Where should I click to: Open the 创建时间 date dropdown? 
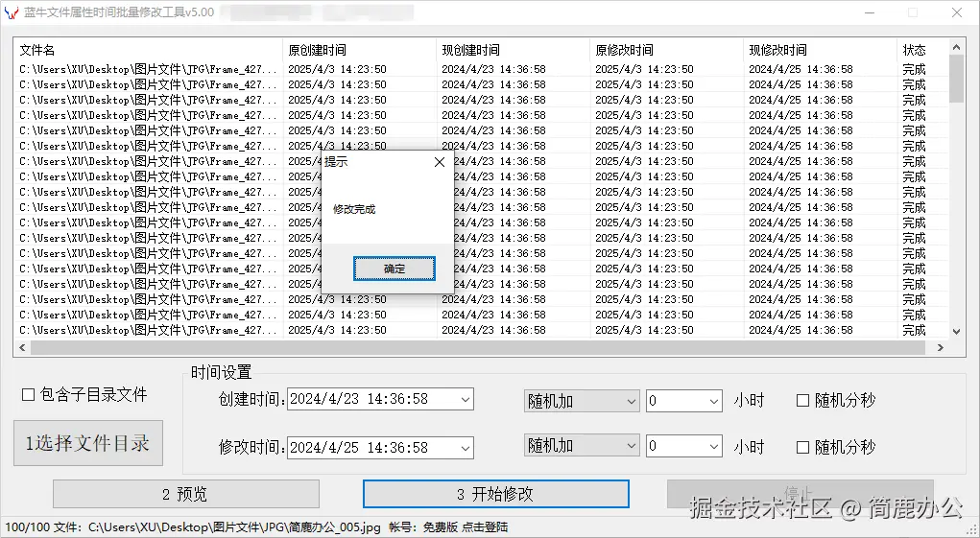465,399
